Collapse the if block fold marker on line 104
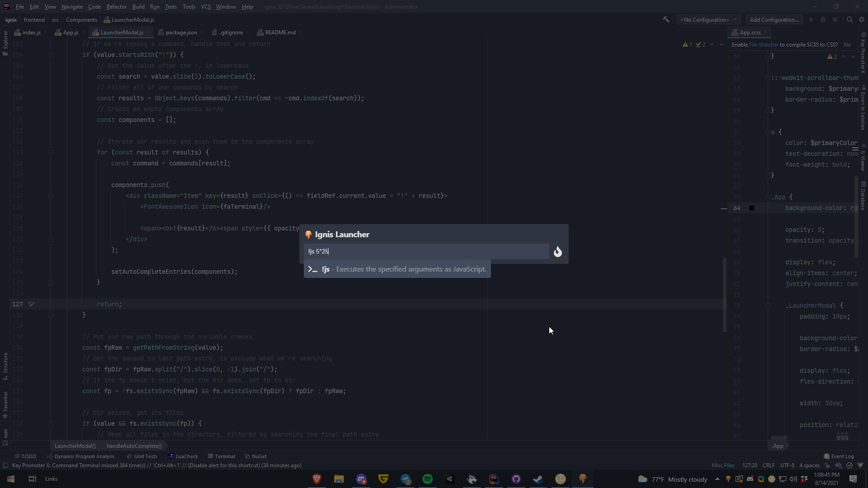The width and height of the screenshot is (868, 488). 51,55
